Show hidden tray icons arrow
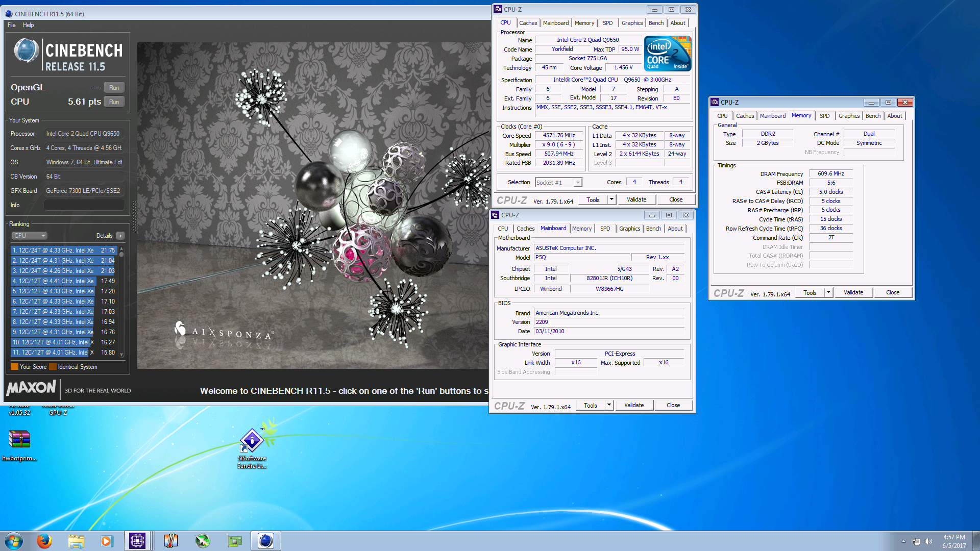980x551 pixels. point(903,541)
